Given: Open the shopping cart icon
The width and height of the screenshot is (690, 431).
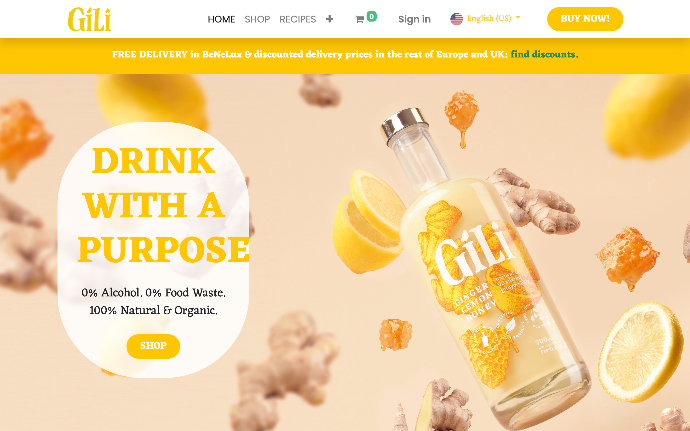Looking at the screenshot, I should point(360,19).
